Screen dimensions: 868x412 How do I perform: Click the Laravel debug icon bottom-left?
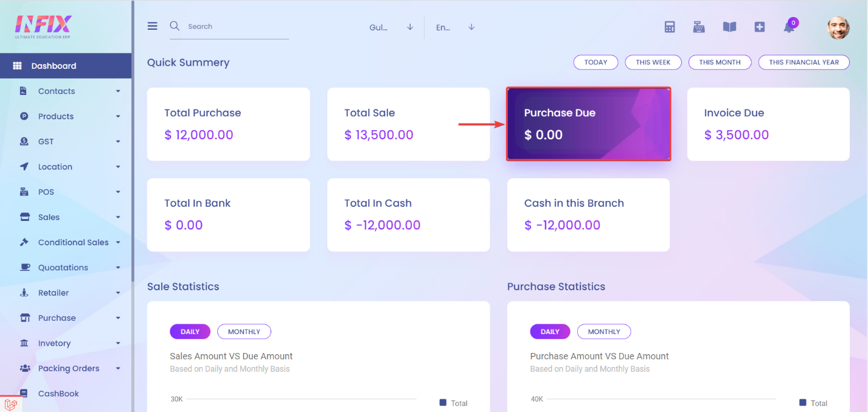point(10,403)
